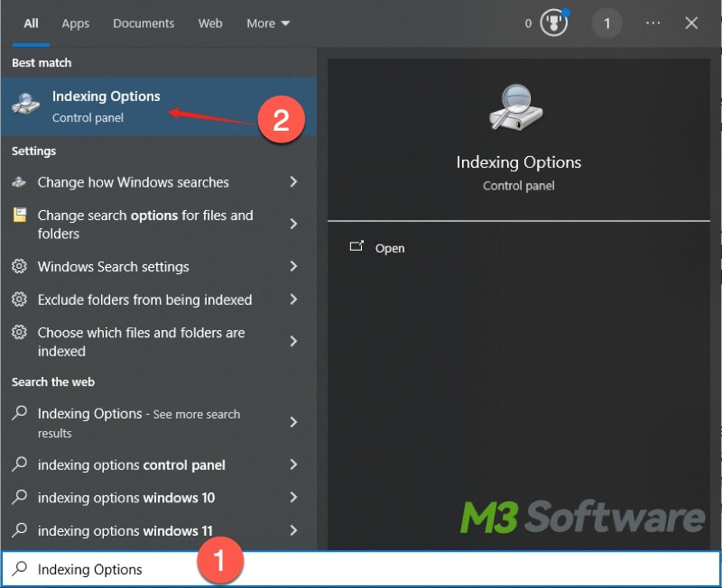Click the rewards points count 0
The image size is (722, 588).
pyautogui.click(x=528, y=23)
